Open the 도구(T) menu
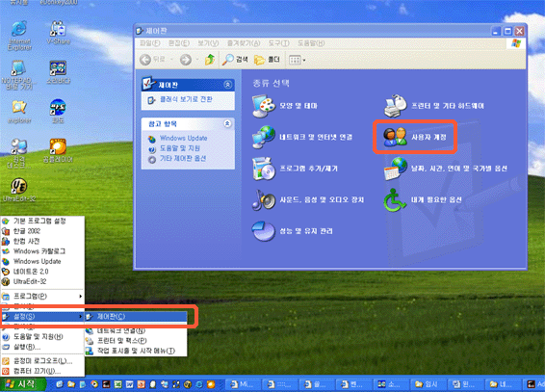Image resolution: width=545 pixels, height=392 pixels. (x=278, y=43)
